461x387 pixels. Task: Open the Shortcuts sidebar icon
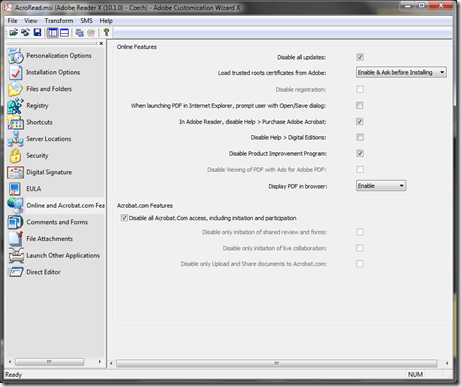15,122
